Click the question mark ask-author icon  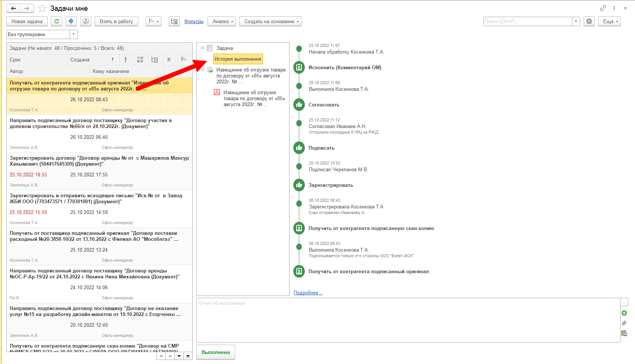[86, 21]
